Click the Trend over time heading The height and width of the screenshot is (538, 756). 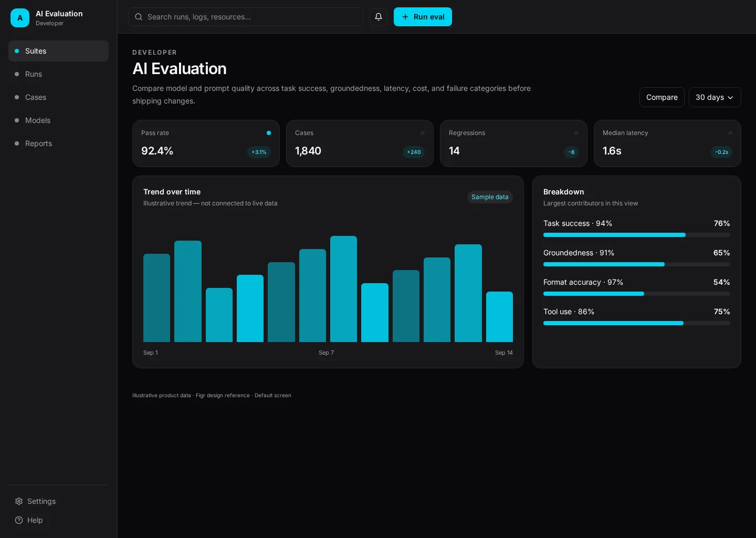172,192
